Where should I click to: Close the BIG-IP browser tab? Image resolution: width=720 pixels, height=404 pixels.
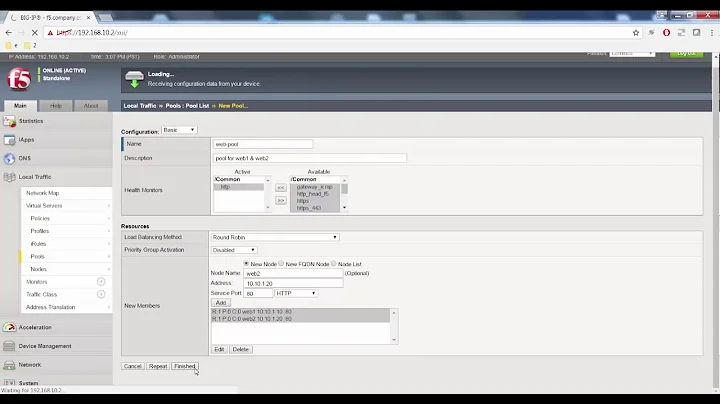(89, 17)
